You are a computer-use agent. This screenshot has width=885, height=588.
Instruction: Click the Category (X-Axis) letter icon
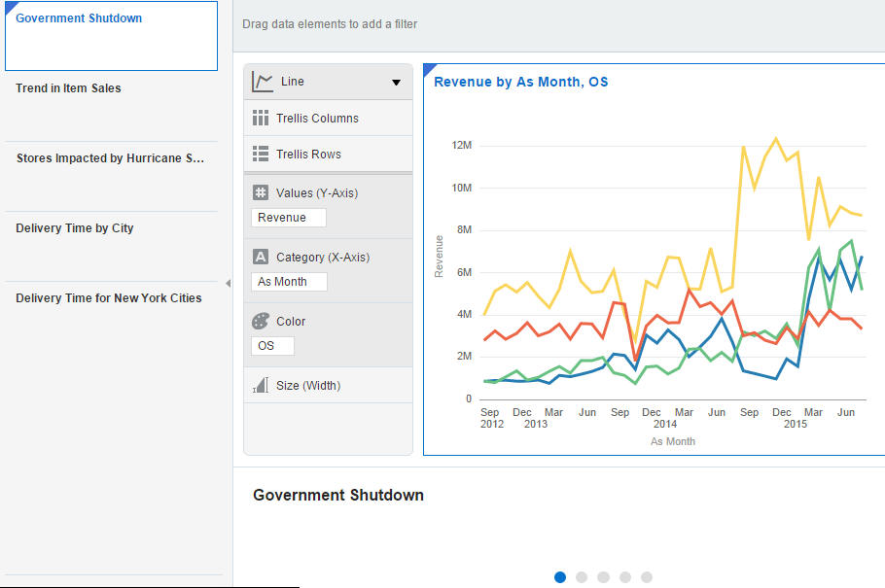coord(261,257)
